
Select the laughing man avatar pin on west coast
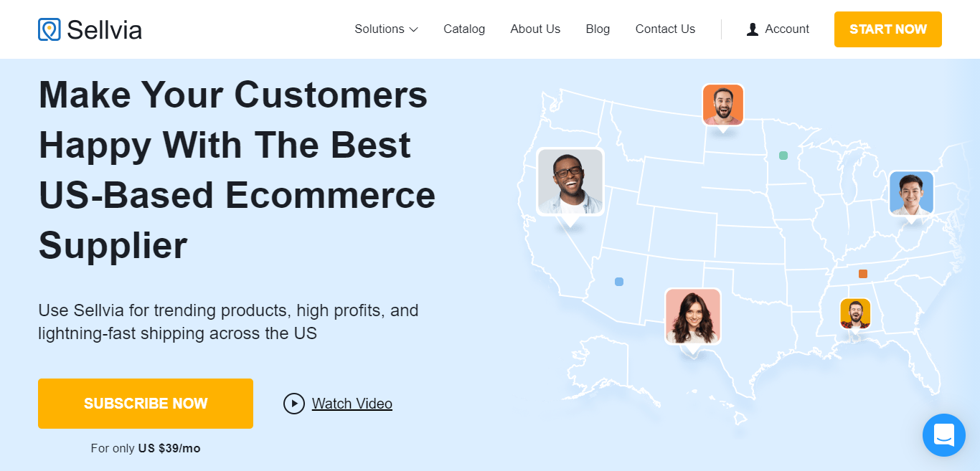click(x=570, y=181)
